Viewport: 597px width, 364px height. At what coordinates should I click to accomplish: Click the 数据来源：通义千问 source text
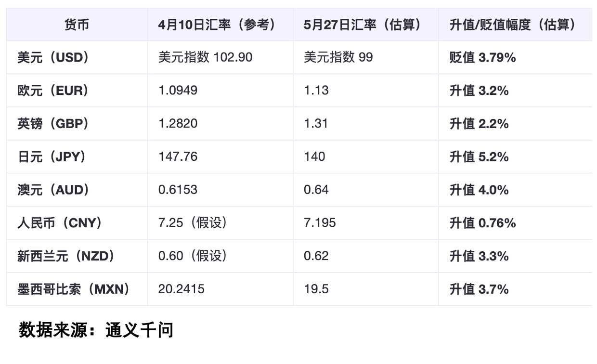[x=96, y=330]
